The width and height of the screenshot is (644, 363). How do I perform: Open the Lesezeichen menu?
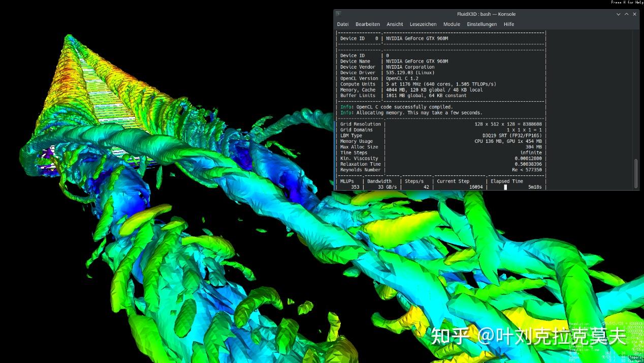click(423, 24)
